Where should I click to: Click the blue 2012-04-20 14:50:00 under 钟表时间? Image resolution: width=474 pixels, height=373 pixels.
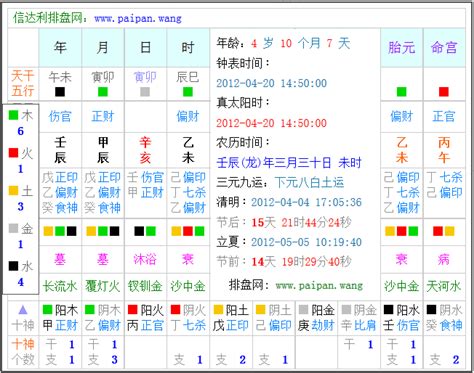(x=271, y=83)
